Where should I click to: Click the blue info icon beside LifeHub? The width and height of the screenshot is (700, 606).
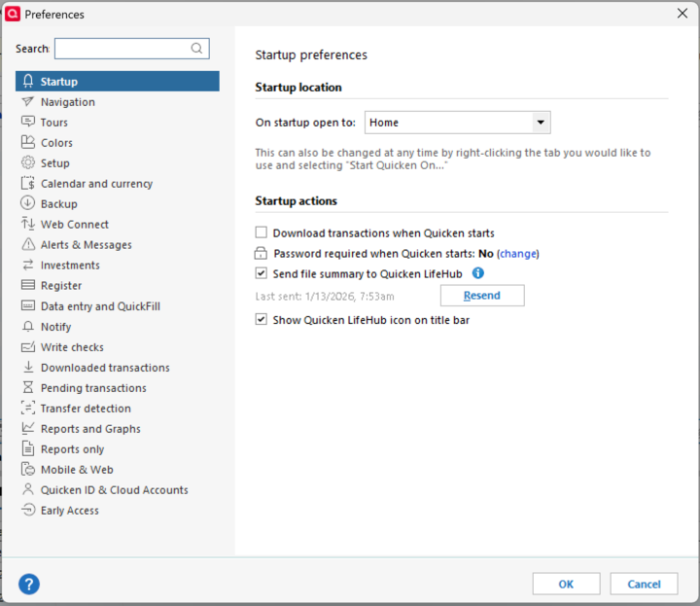point(478,273)
